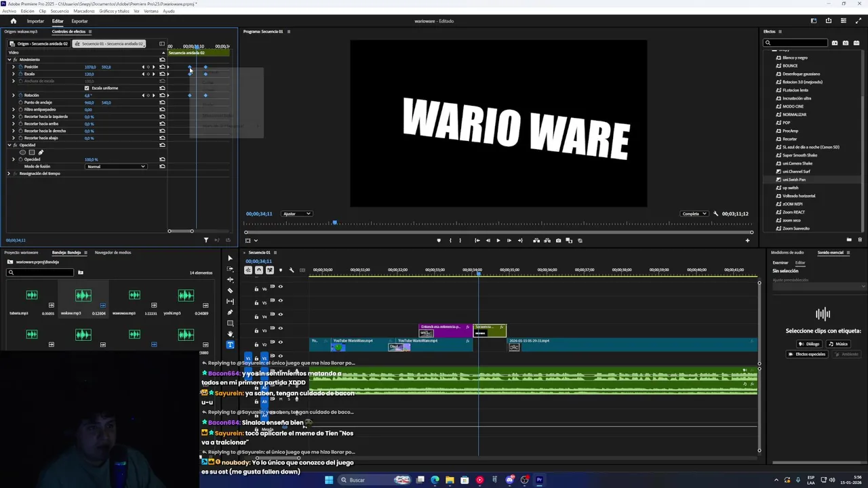Select the Hand tool
The height and width of the screenshot is (488, 868).
click(230, 334)
